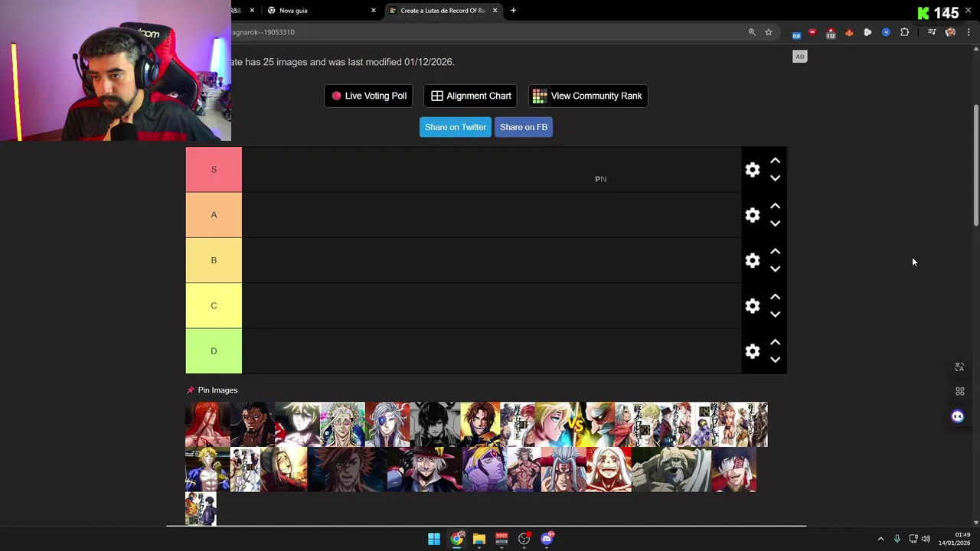The image size is (980, 551).
Task: Move C tier row down
Action: click(775, 315)
